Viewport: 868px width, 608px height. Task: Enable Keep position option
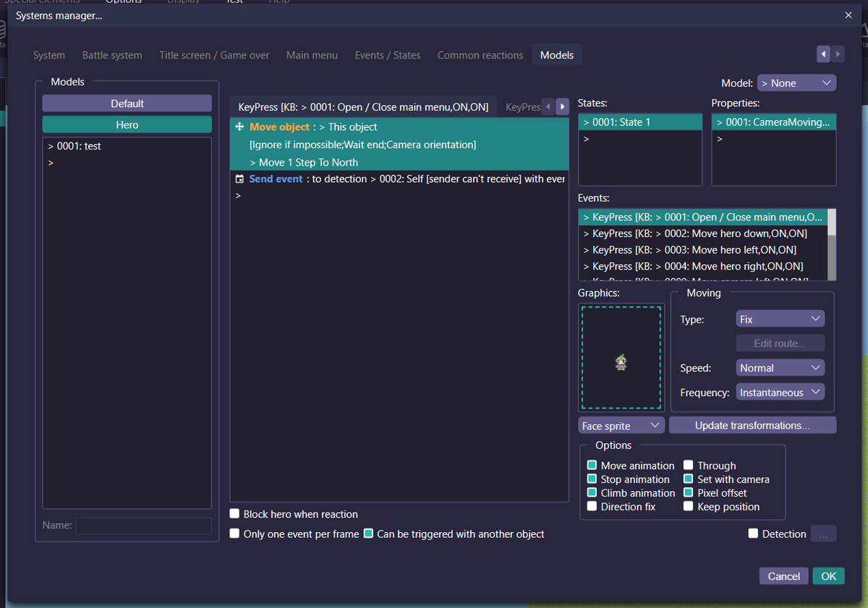(x=689, y=507)
